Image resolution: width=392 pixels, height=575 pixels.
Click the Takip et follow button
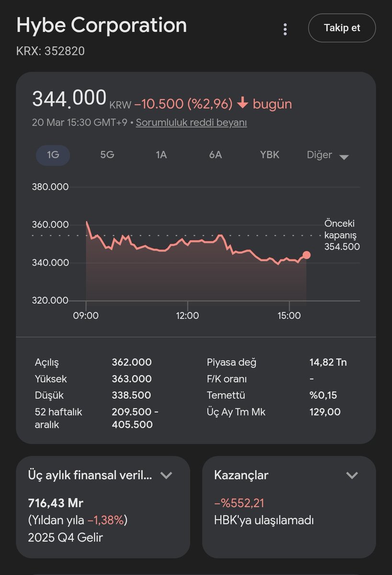(342, 28)
